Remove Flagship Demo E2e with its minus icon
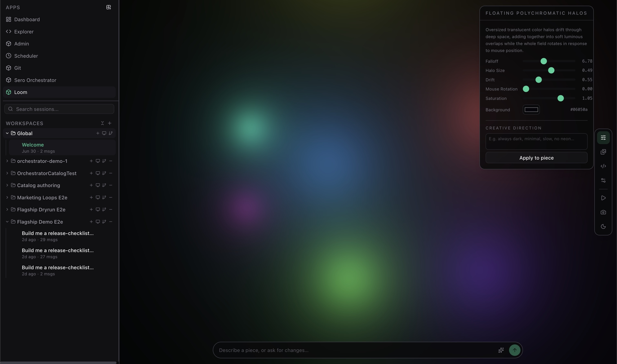Viewport: 617px width, 364px height. [111, 222]
